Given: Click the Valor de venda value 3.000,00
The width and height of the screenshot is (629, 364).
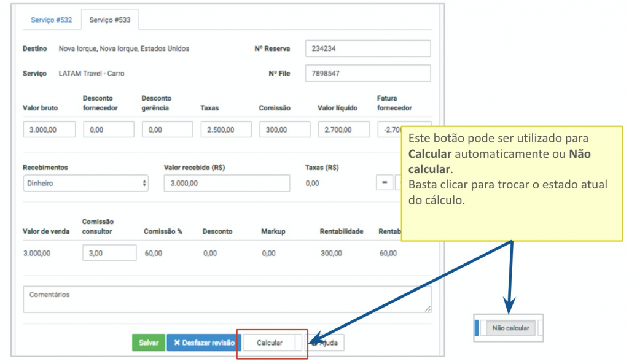Looking at the screenshot, I should (x=37, y=254).
